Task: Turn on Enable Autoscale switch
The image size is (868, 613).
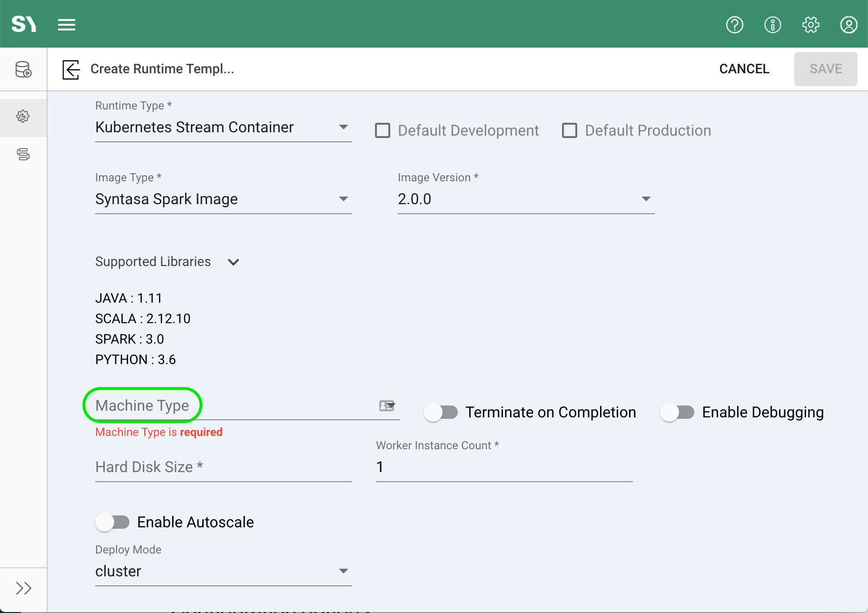Action: click(x=112, y=522)
